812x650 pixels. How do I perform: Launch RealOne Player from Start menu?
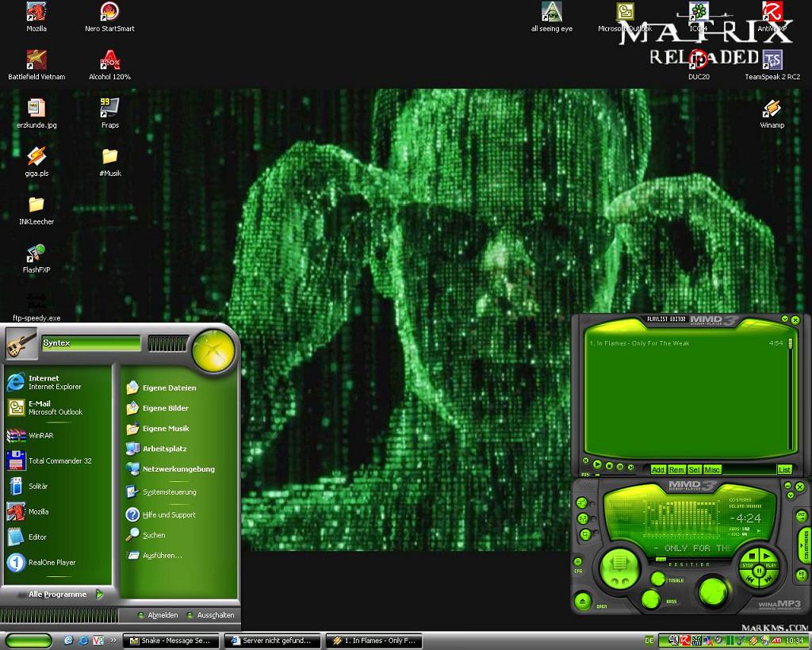click(x=58, y=562)
